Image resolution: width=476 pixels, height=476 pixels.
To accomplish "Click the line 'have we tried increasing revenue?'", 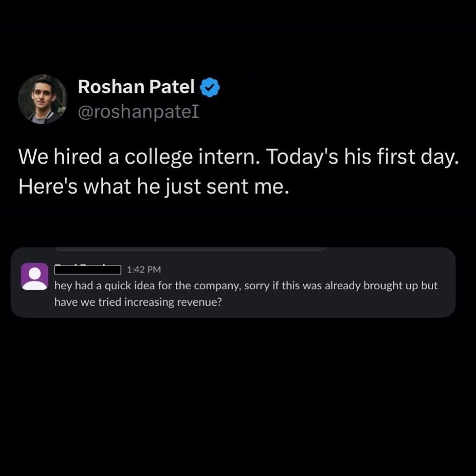I will (138, 302).
